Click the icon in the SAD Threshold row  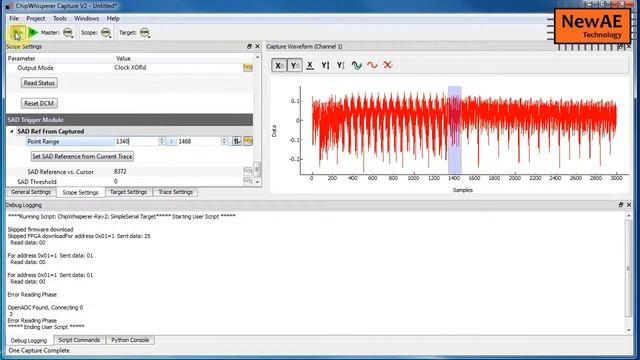click(x=248, y=181)
